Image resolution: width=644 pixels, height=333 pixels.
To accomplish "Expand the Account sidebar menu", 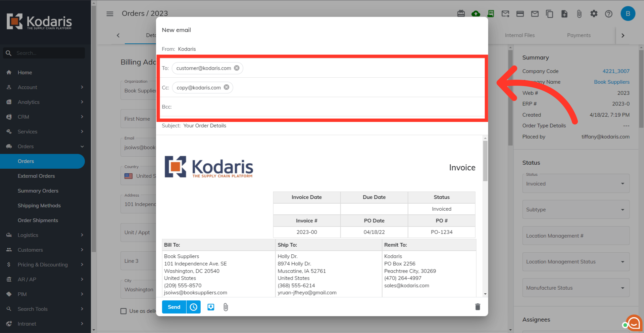I will coord(45,87).
